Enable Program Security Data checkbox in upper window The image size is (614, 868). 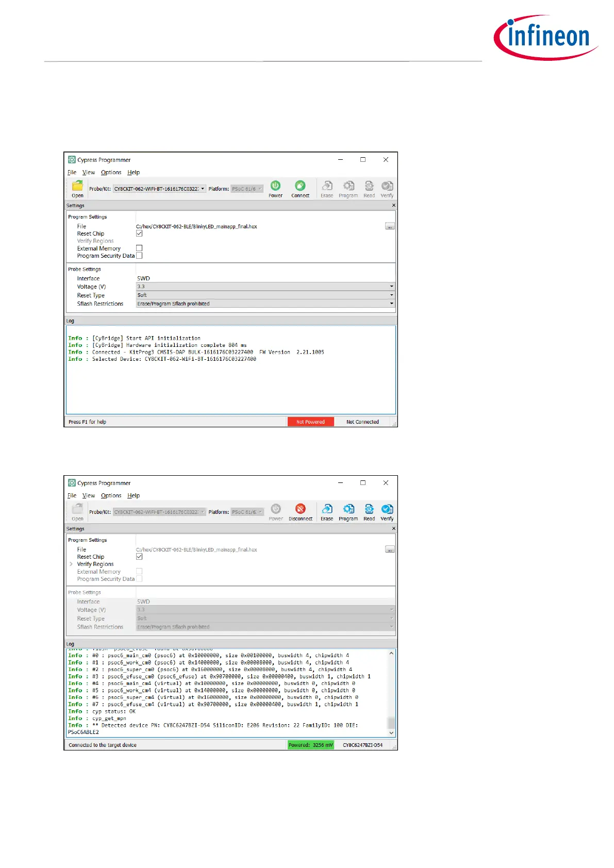coord(139,256)
